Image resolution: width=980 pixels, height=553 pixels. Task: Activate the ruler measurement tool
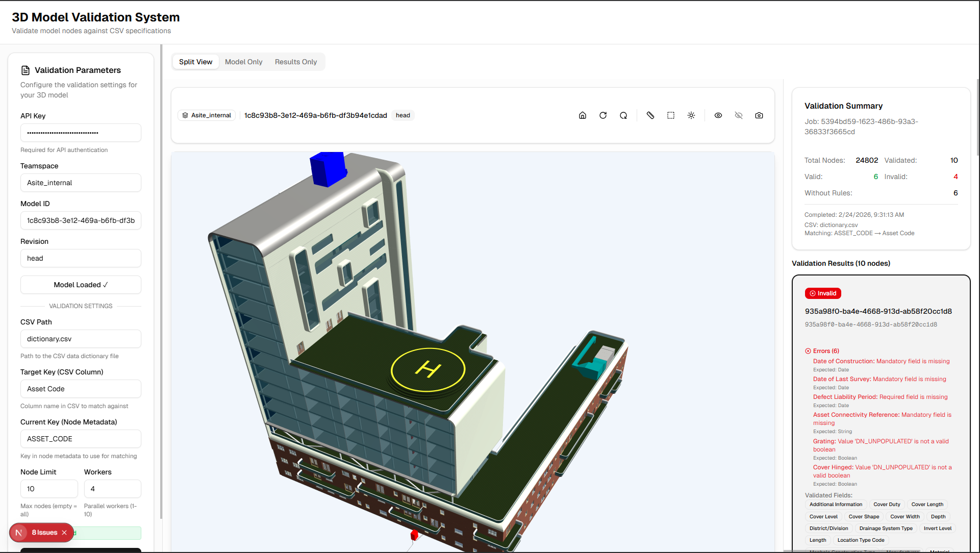[x=650, y=115]
